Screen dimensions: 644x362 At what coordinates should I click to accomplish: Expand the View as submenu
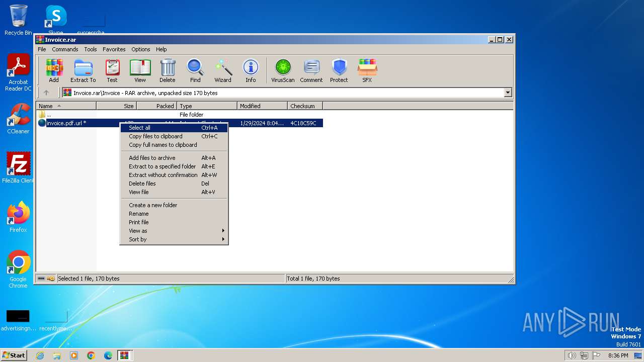(174, 231)
